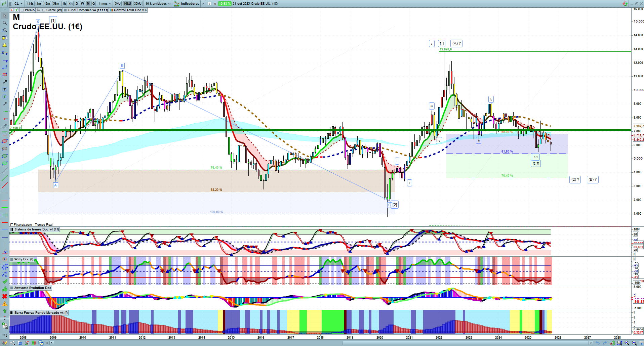Screen dimensions: 644x346
Task: Click the zoom out magnifier in bottom bar
Action: click(627, 343)
